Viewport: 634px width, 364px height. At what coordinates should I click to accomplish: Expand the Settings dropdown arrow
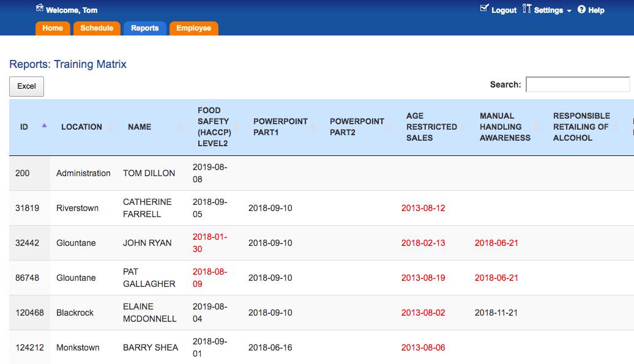pos(569,11)
